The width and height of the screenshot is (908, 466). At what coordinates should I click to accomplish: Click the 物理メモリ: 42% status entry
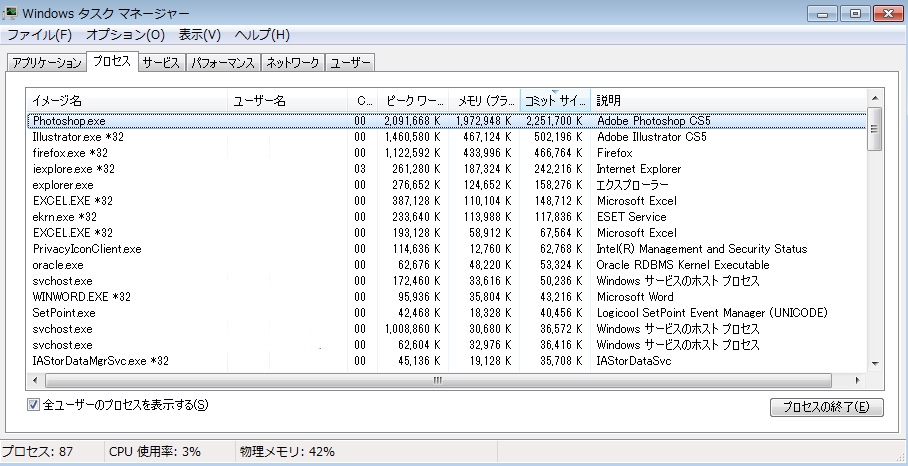point(287,452)
